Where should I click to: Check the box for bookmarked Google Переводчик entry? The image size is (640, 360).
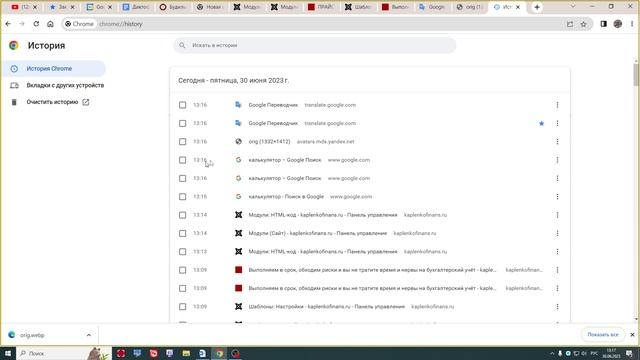coord(182,123)
